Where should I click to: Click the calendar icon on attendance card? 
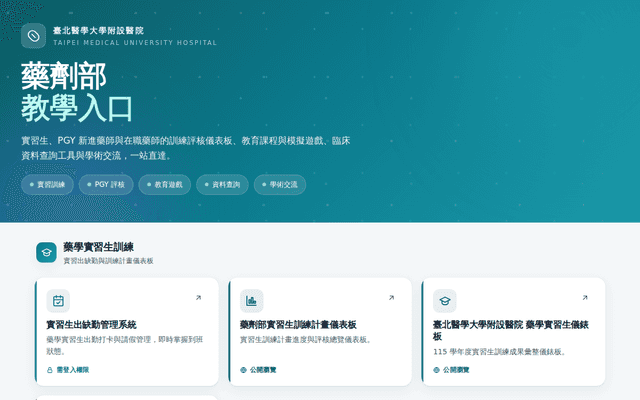(58, 301)
